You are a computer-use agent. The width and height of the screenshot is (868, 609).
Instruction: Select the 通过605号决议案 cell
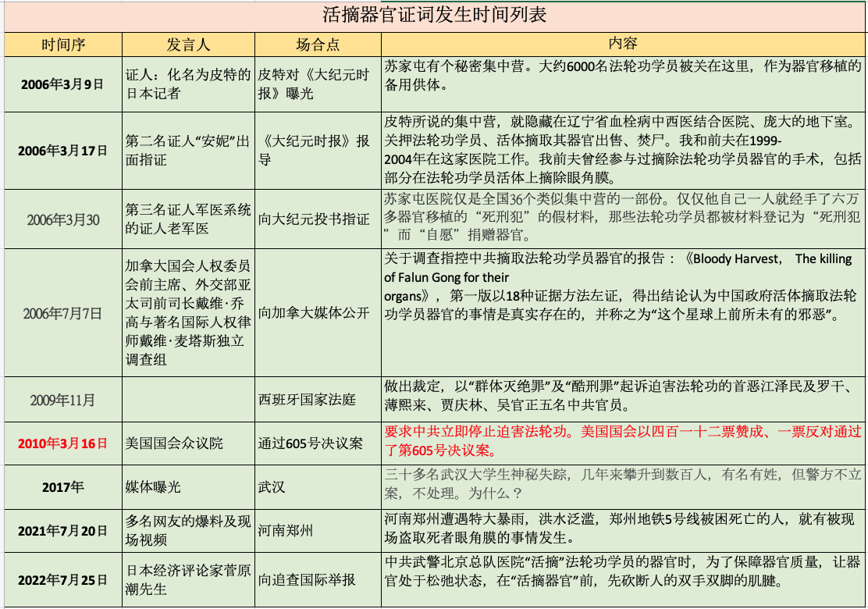318,443
